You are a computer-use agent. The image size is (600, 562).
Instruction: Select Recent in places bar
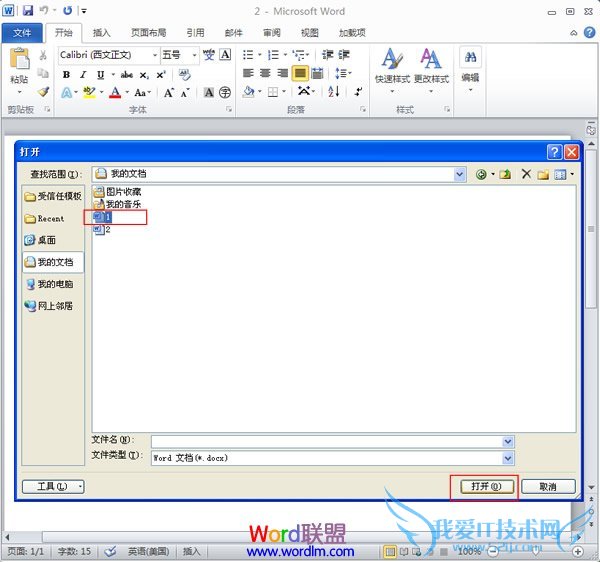45,219
